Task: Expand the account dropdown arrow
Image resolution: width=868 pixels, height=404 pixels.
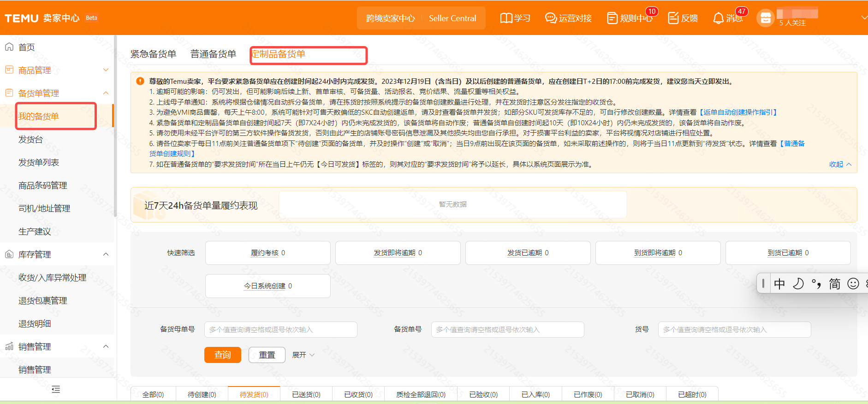Action: click(x=864, y=18)
